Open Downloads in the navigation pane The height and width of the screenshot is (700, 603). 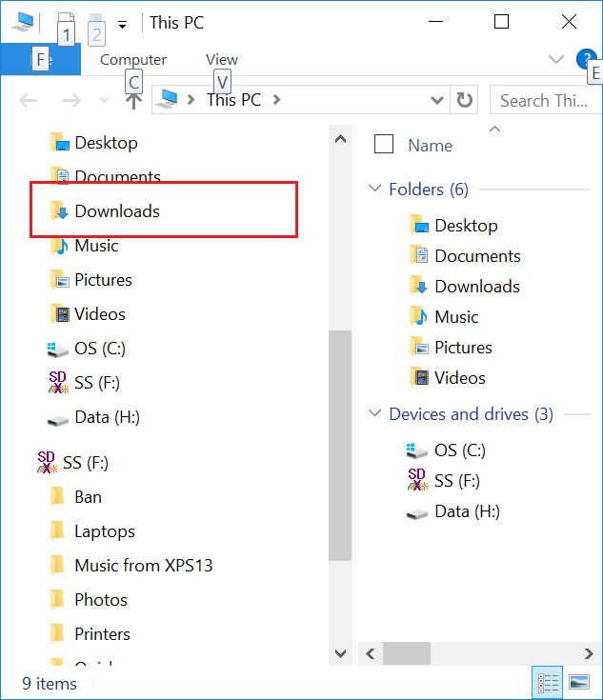click(105, 211)
